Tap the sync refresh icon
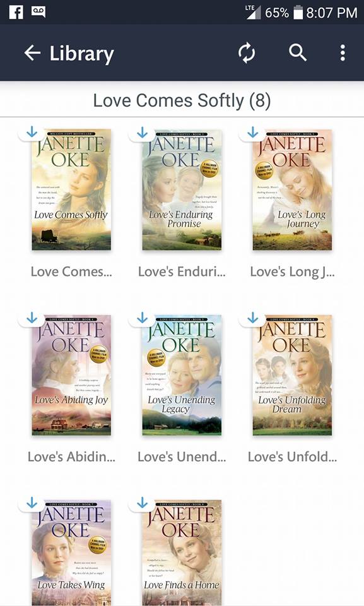 (x=247, y=53)
